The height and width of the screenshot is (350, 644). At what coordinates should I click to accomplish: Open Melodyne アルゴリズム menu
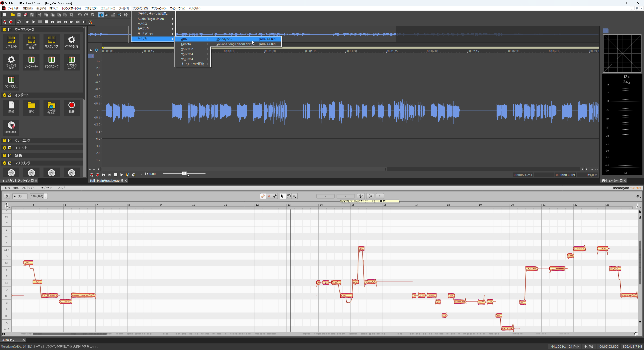(x=28, y=188)
